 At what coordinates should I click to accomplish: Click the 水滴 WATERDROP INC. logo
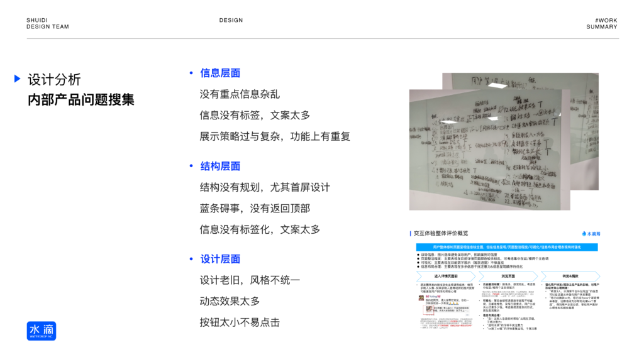pyautogui.click(x=42, y=331)
